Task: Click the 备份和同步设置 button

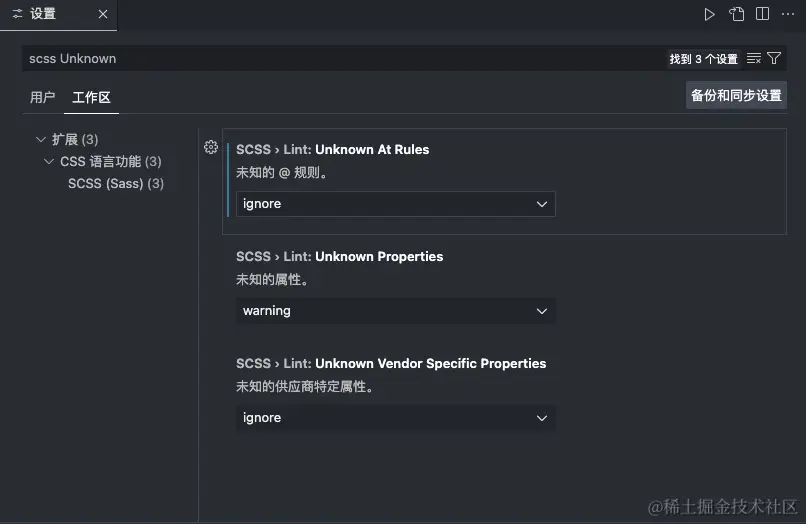Action: point(736,95)
